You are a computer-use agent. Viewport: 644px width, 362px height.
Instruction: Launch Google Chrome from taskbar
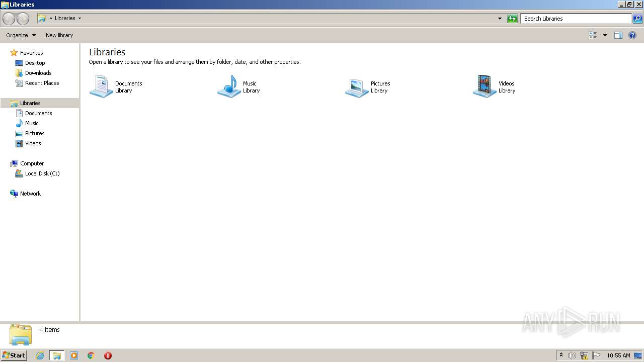[91, 355]
